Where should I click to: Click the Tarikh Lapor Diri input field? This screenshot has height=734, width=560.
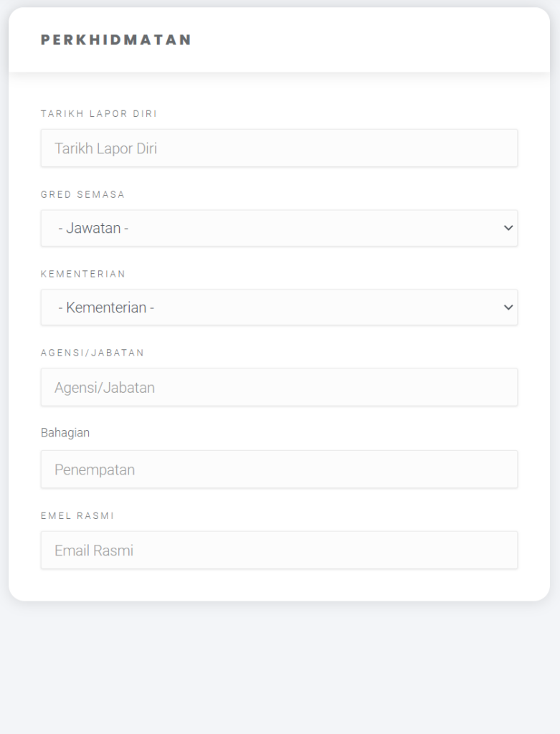[279, 148]
